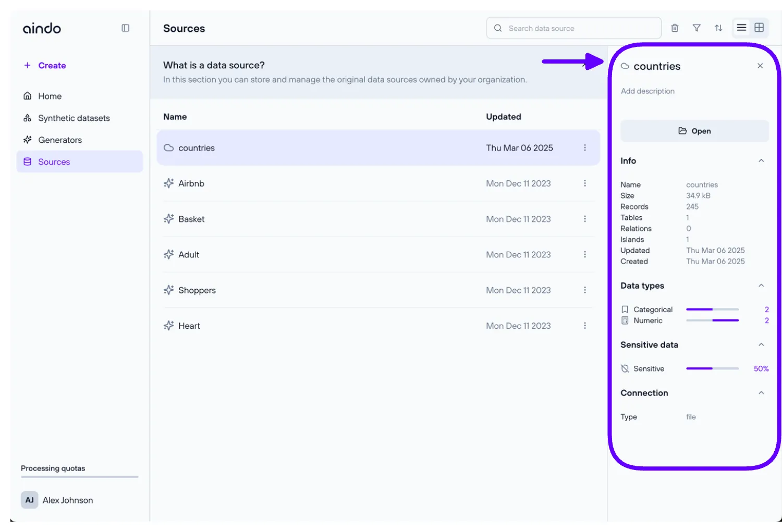Click the delete trash icon in the toolbar
782x532 pixels.
674,28
